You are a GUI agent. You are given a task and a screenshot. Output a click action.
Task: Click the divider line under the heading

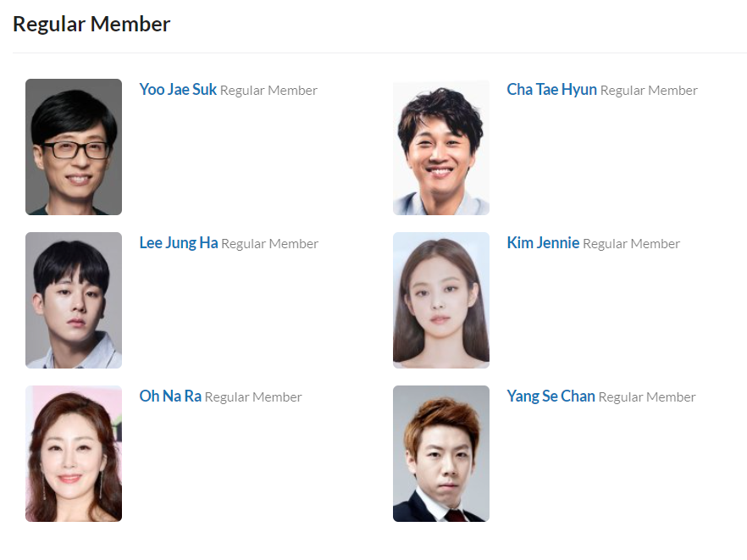coord(379,53)
